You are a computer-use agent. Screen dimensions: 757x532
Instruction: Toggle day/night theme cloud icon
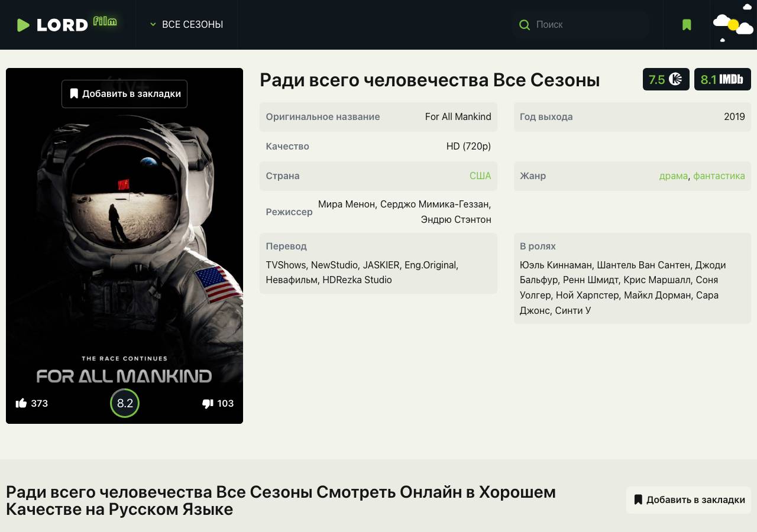733,25
